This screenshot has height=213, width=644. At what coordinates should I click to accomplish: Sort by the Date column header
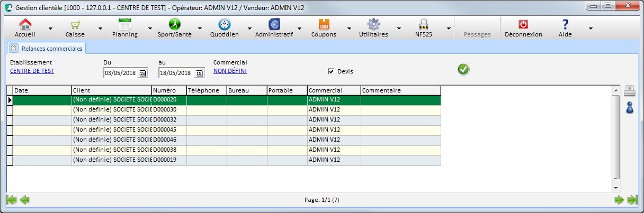tap(42, 90)
